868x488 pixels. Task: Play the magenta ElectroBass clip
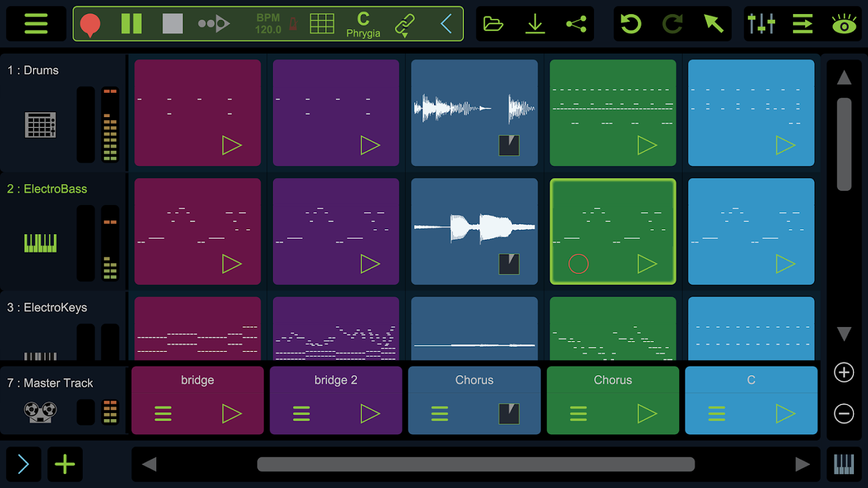click(x=231, y=264)
